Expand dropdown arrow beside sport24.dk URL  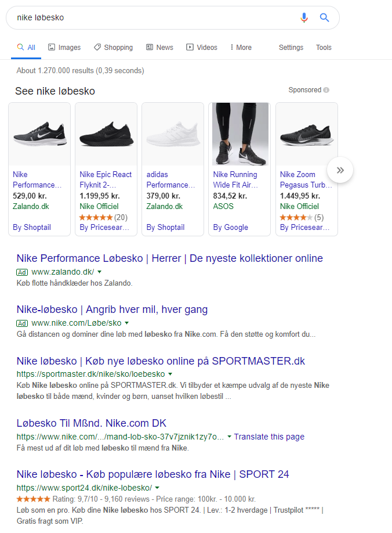tap(157, 488)
